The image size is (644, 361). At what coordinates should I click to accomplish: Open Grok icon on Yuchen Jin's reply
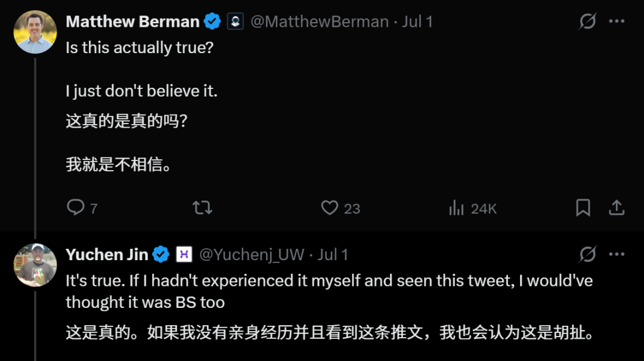(x=587, y=254)
